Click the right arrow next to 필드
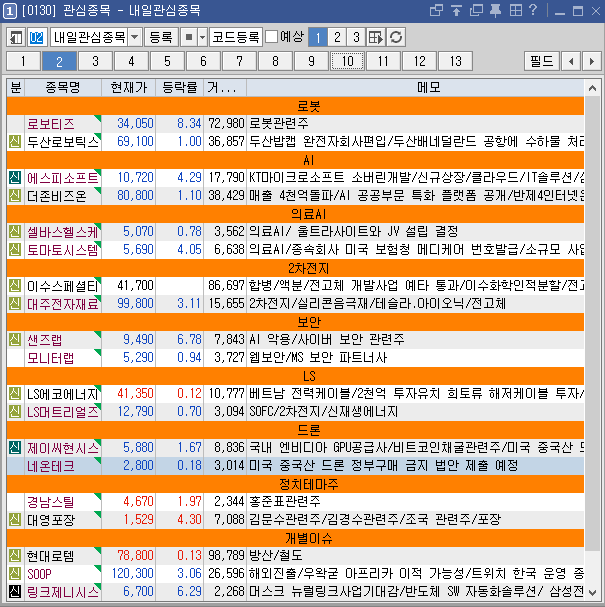 pos(591,61)
